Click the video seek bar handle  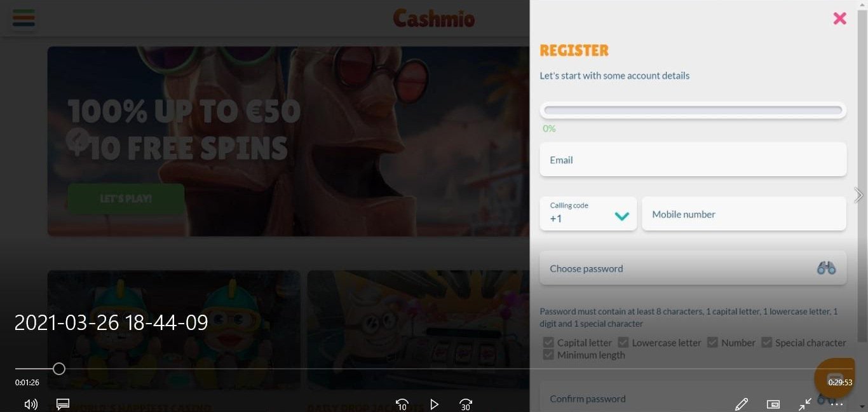click(x=59, y=369)
